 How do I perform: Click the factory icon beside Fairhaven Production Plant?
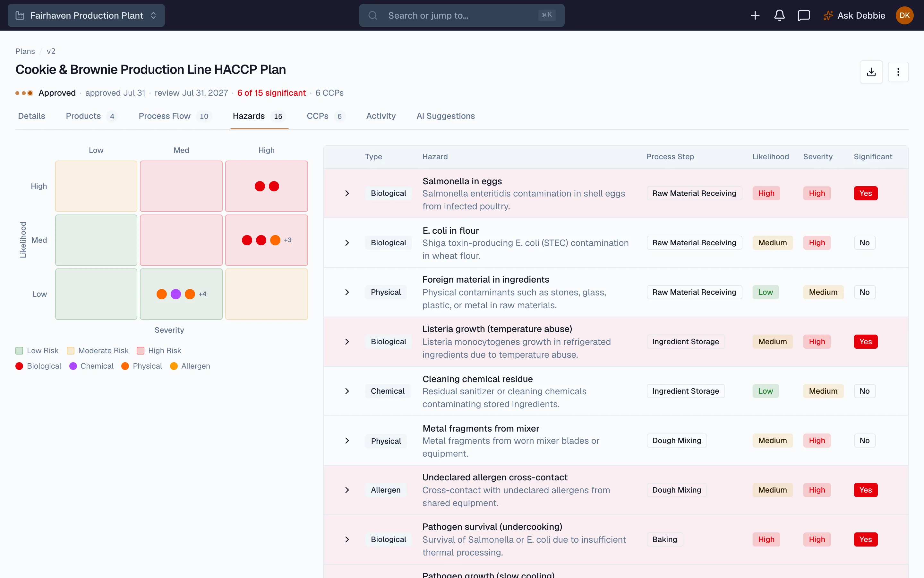pyautogui.click(x=20, y=15)
